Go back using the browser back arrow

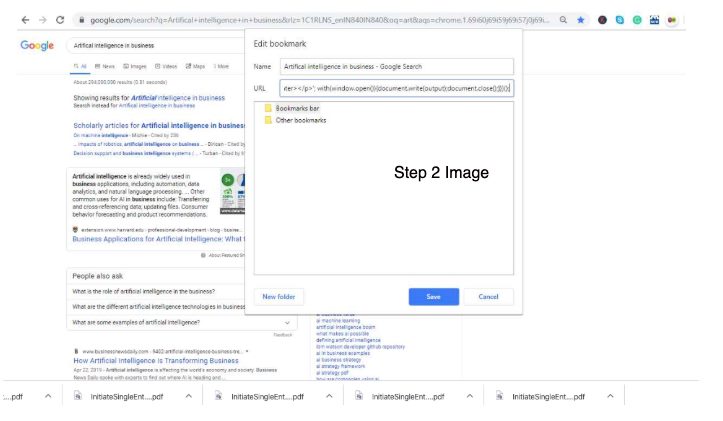pos(25,20)
